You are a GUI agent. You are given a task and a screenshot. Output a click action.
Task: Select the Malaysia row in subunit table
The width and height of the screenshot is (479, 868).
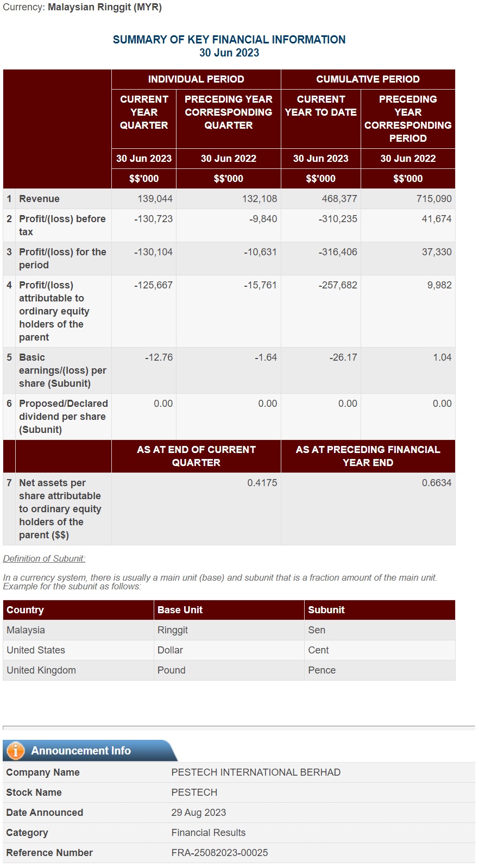click(x=229, y=630)
